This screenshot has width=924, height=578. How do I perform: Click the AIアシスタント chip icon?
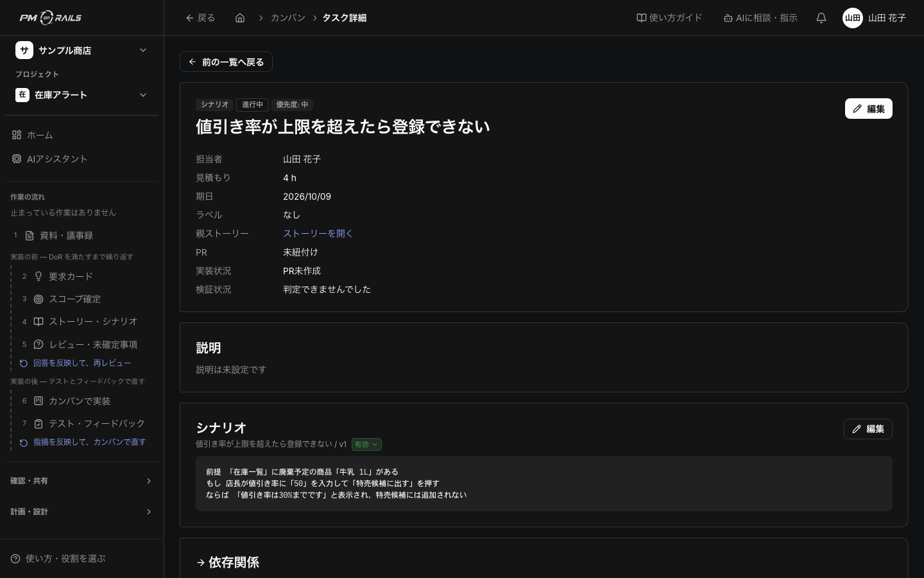(x=17, y=159)
